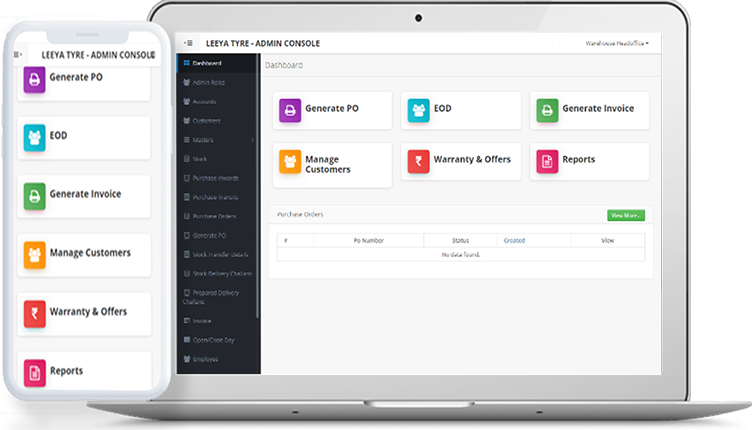Select Dashboard in the laptop sidebar
Image resolution: width=754 pixels, height=430 pixels.
tap(207, 63)
